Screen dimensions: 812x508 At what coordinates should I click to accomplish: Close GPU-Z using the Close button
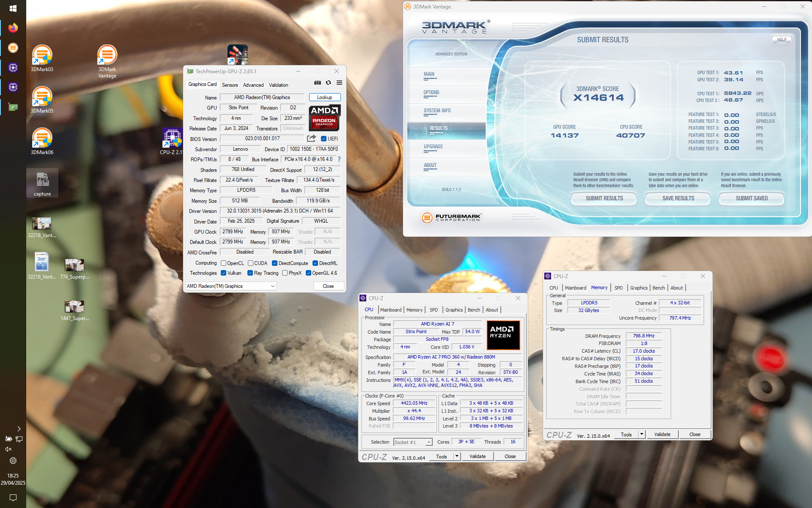pyautogui.click(x=328, y=286)
